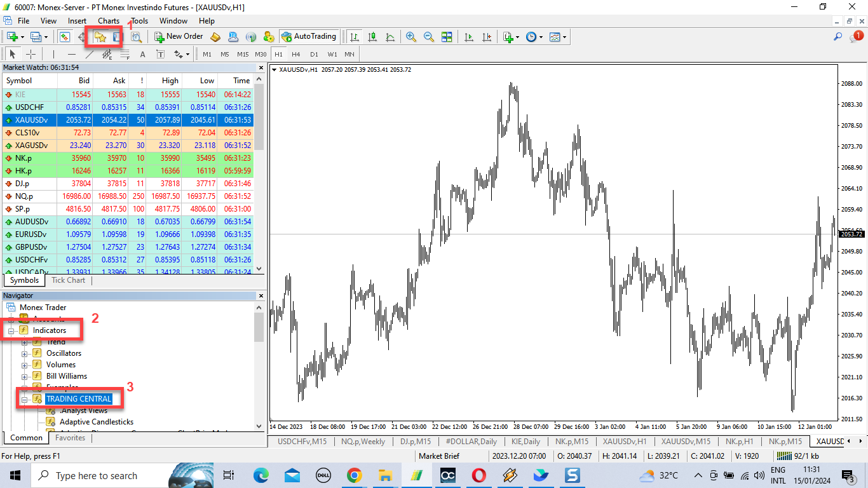Open the Indicators list dropdown in toolbar

point(517,37)
